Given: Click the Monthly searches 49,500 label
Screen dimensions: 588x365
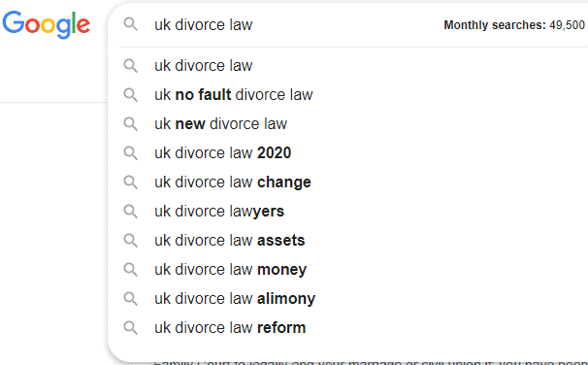Looking at the screenshot, I should [x=514, y=25].
